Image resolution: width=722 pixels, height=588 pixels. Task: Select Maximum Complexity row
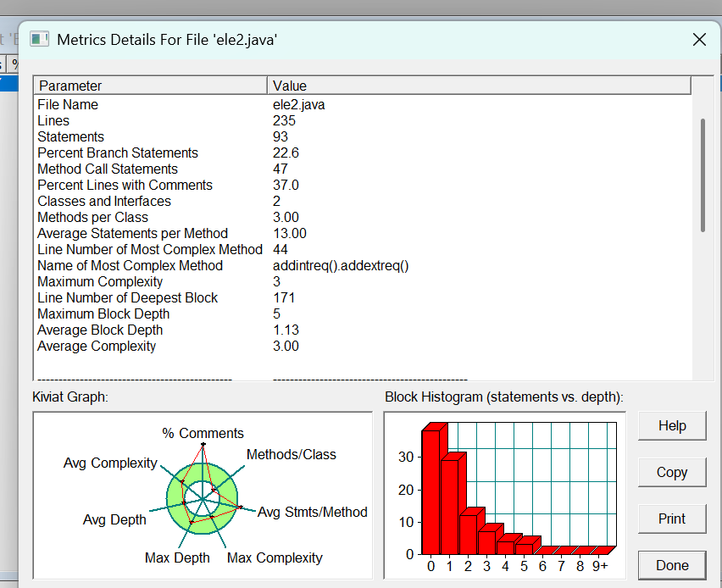point(363,282)
